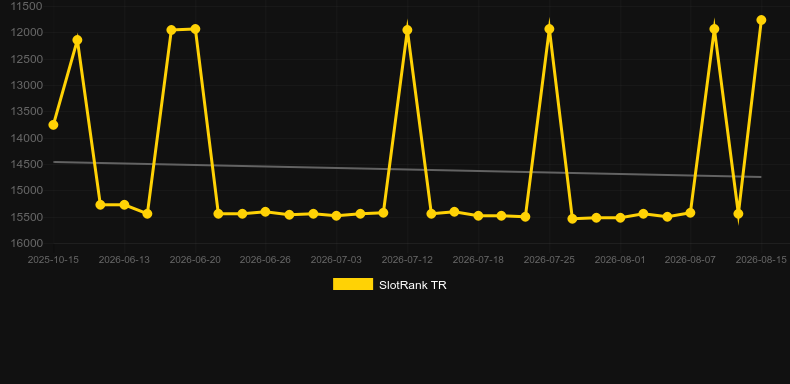Image resolution: width=790 pixels, height=384 pixels.
Task: Select the data point dated 2026-08-01
Action: (620, 218)
